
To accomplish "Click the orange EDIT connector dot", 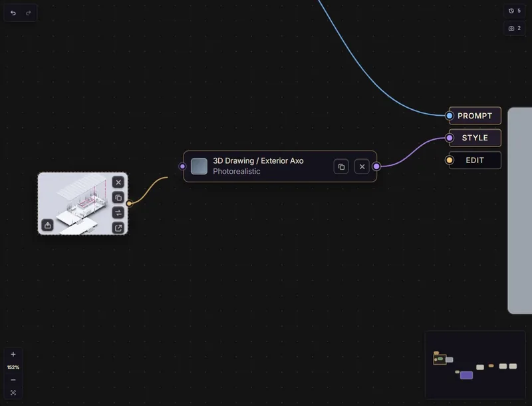I will (450, 160).
